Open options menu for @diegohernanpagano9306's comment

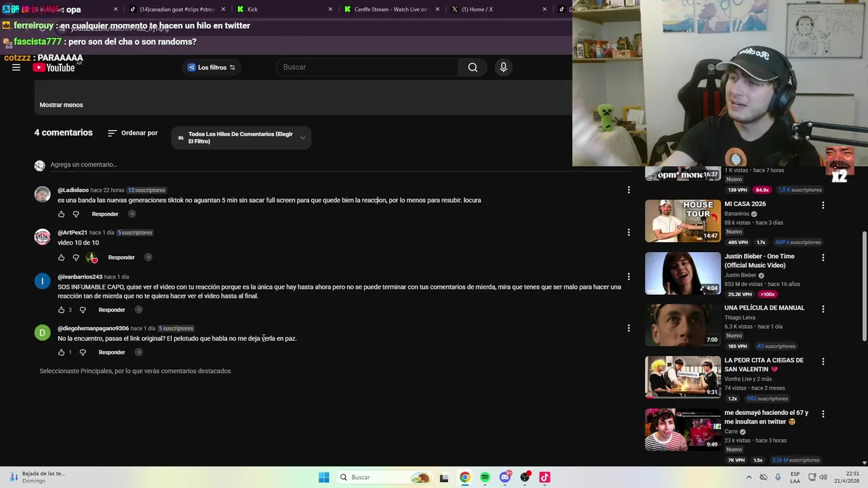(x=629, y=328)
